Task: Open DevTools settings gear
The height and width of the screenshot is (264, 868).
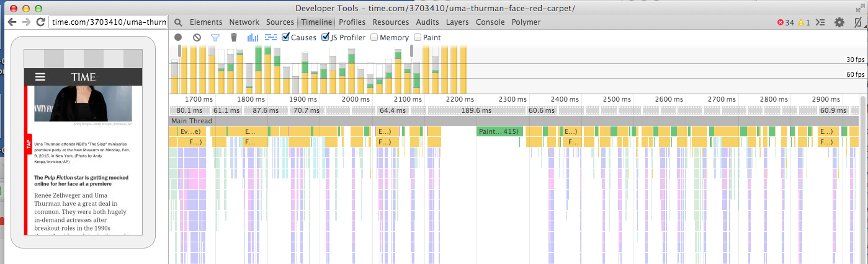Action: (x=839, y=22)
